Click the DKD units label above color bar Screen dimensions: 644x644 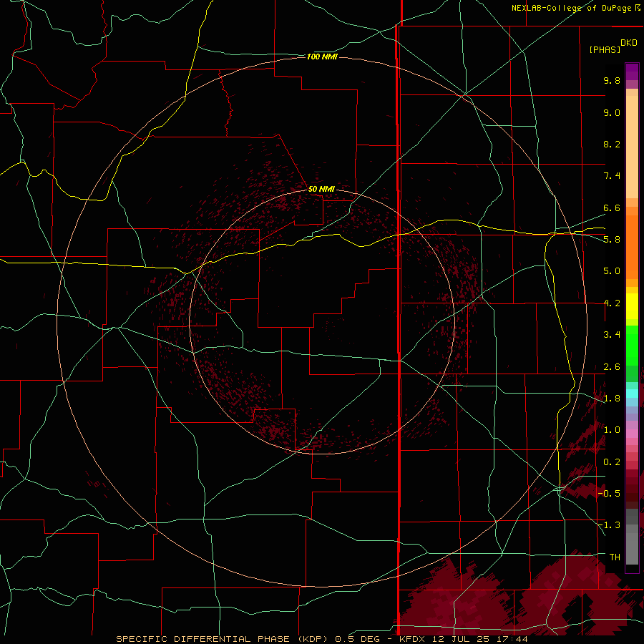click(629, 43)
